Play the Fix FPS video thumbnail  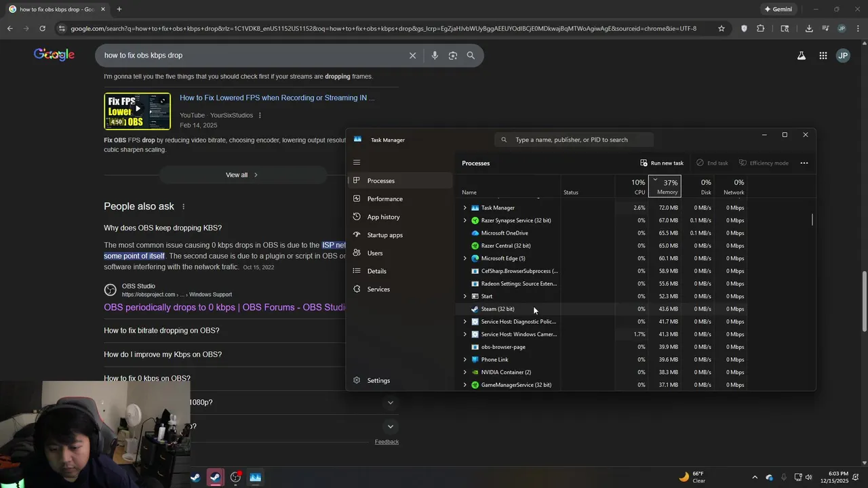tap(137, 110)
